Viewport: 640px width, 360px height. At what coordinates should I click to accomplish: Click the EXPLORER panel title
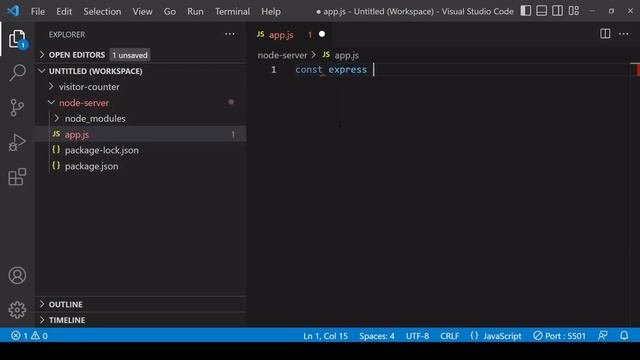67,35
